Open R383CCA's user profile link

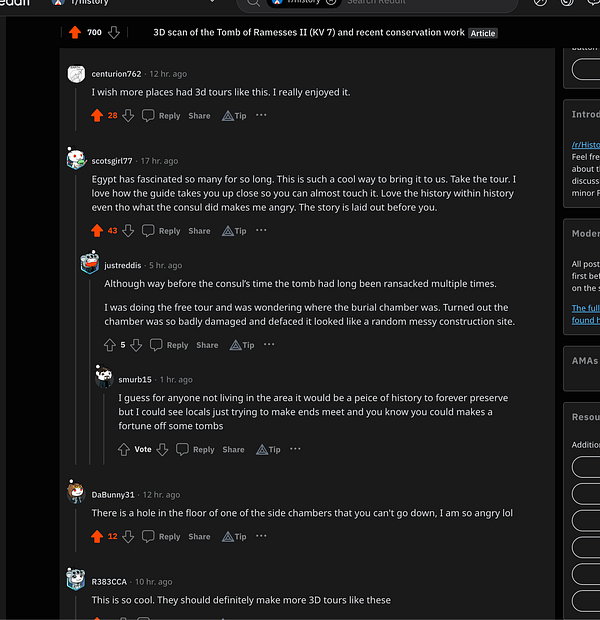click(x=109, y=582)
